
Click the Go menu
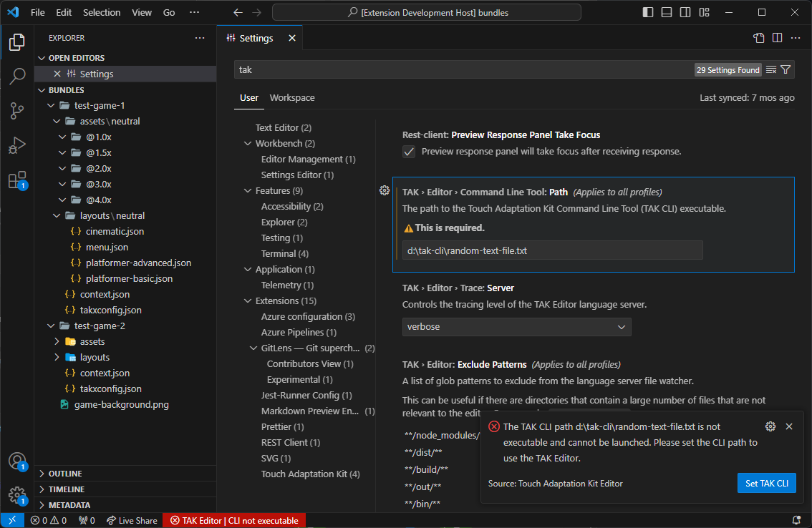(x=169, y=12)
